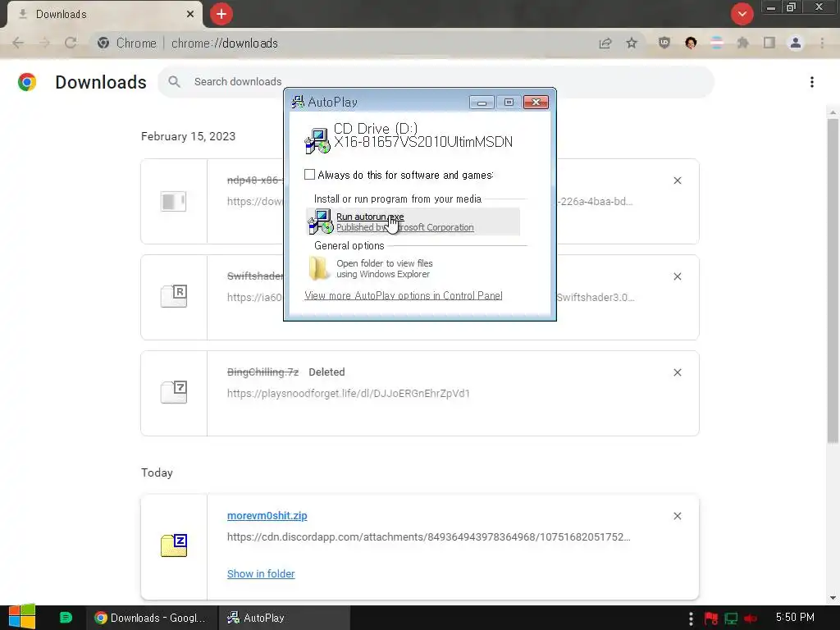Open the Chrome profile menu
The height and width of the screenshot is (630, 840).
pyautogui.click(x=796, y=43)
